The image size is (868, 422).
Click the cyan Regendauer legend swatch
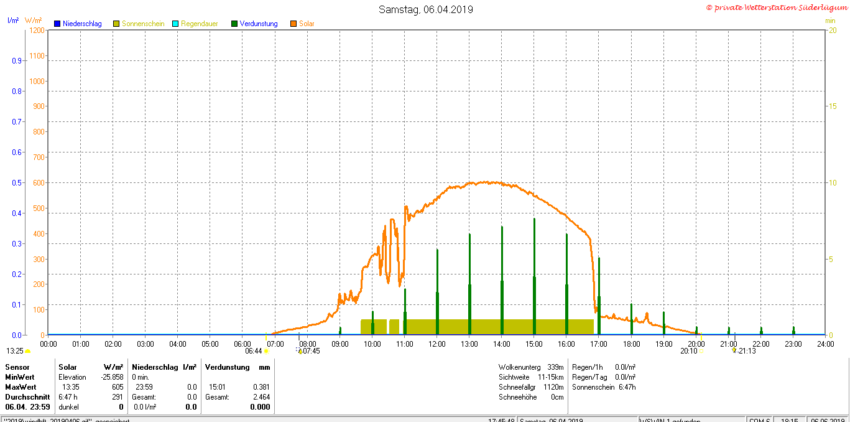pyautogui.click(x=175, y=24)
